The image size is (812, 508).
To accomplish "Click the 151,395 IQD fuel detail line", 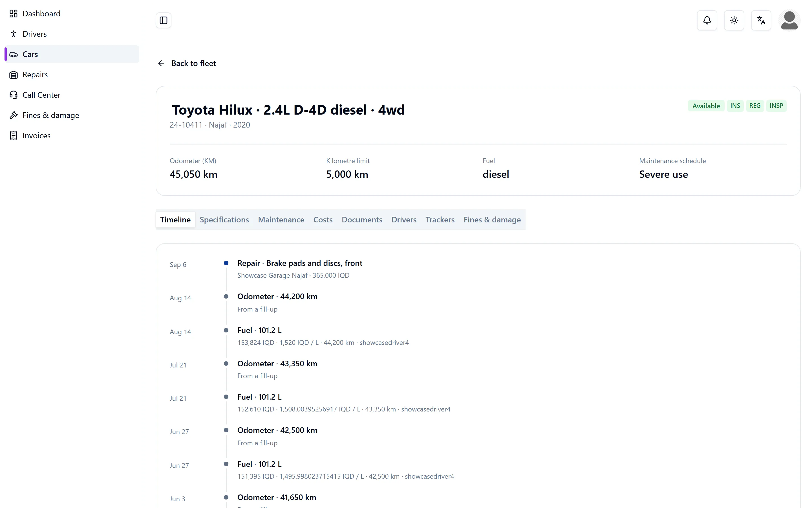I will coord(346,476).
